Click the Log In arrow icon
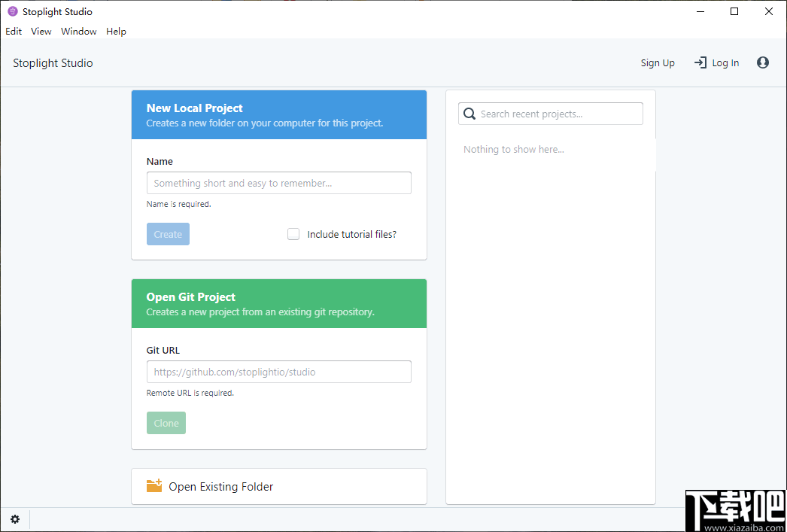This screenshot has height=532, width=787. pos(700,63)
